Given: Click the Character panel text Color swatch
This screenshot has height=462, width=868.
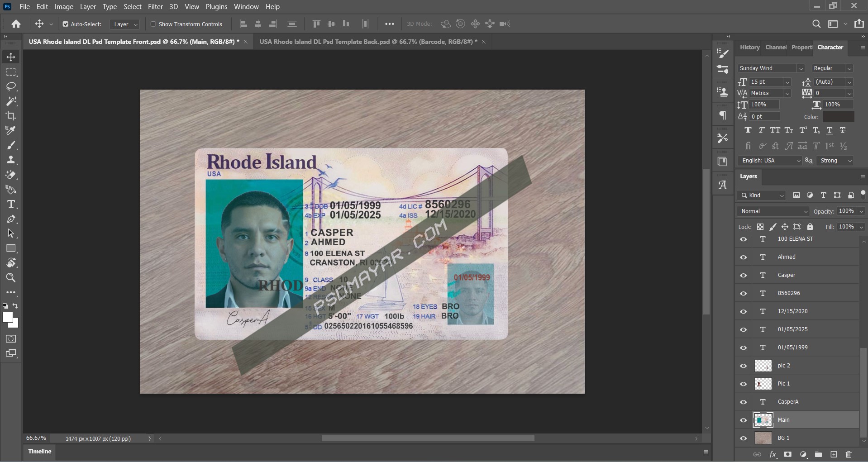Looking at the screenshot, I should [x=838, y=117].
